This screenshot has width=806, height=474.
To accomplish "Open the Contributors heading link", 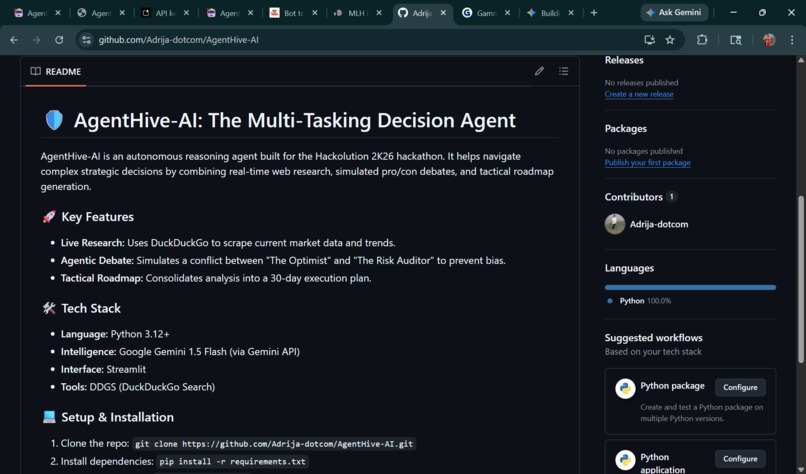I will pos(633,197).
